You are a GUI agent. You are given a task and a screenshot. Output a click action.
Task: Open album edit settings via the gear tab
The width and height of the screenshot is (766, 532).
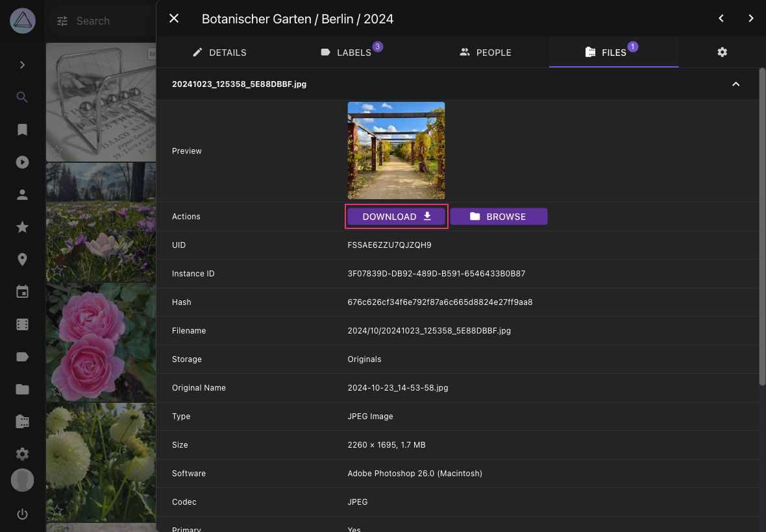pyautogui.click(x=723, y=52)
